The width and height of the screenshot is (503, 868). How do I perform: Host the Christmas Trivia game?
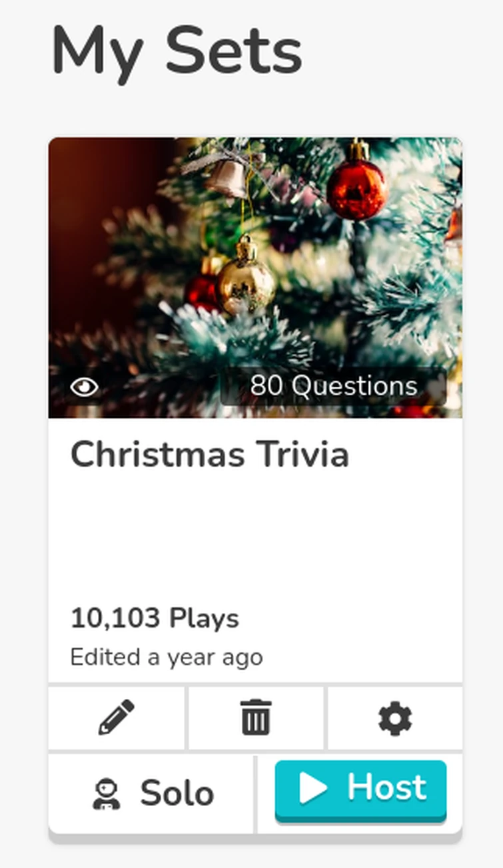[360, 789]
